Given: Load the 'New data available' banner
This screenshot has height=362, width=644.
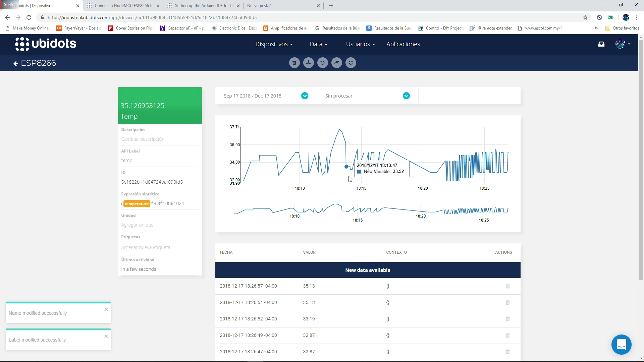Looking at the screenshot, I should pyautogui.click(x=368, y=270).
